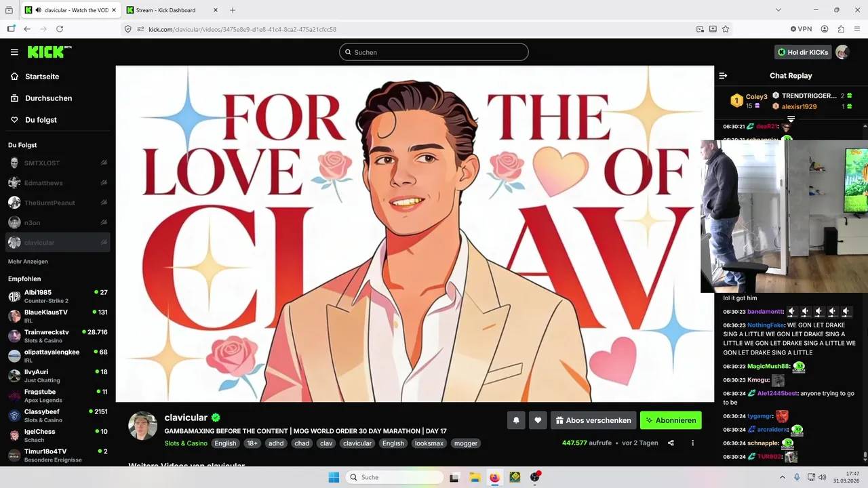Screen dimensions: 868x488
Task: Expand Mehr Anzeigen followed list
Action: point(28,262)
